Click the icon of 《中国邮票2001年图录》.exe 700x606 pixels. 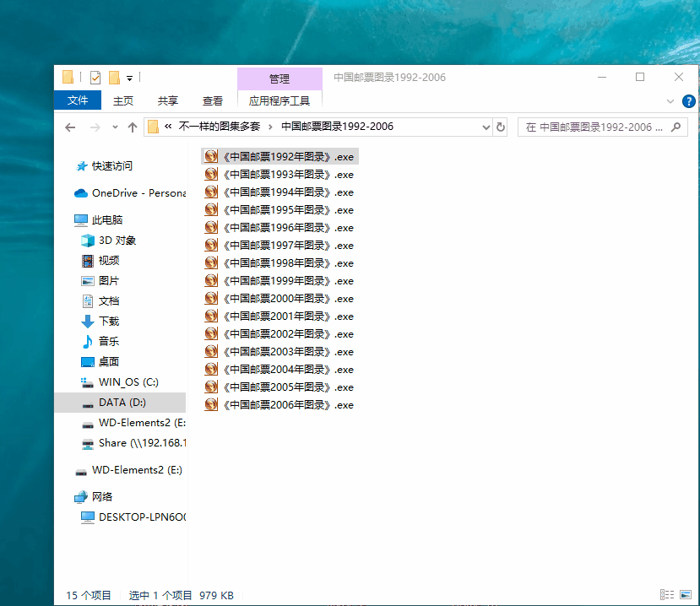point(211,316)
